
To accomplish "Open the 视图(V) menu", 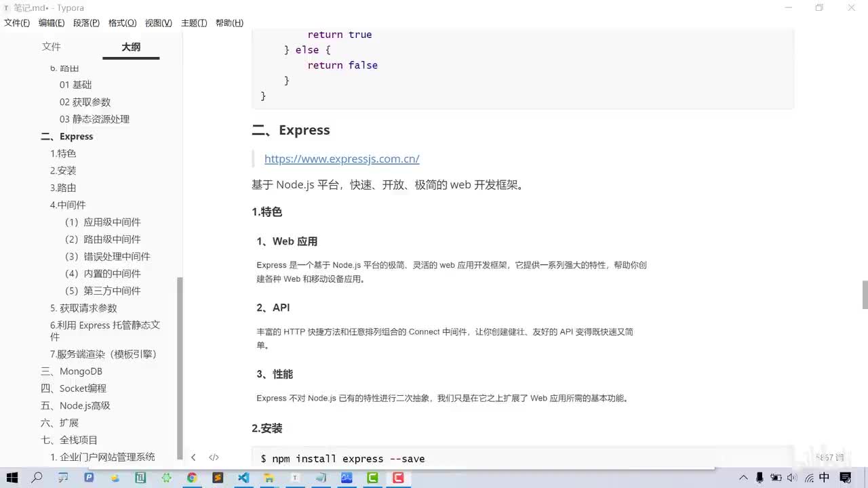I will [158, 23].
